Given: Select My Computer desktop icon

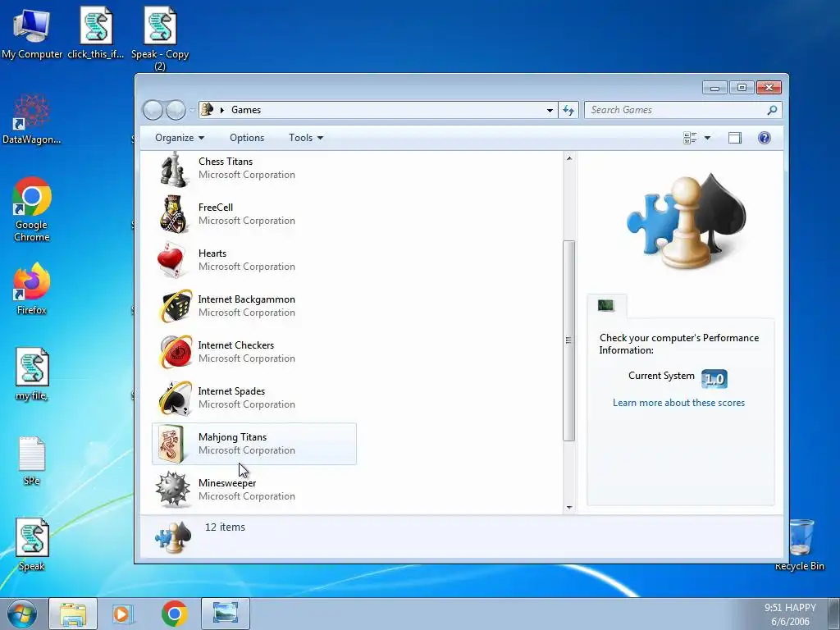Looking at the screenshot, I should (x=32, y=32).
